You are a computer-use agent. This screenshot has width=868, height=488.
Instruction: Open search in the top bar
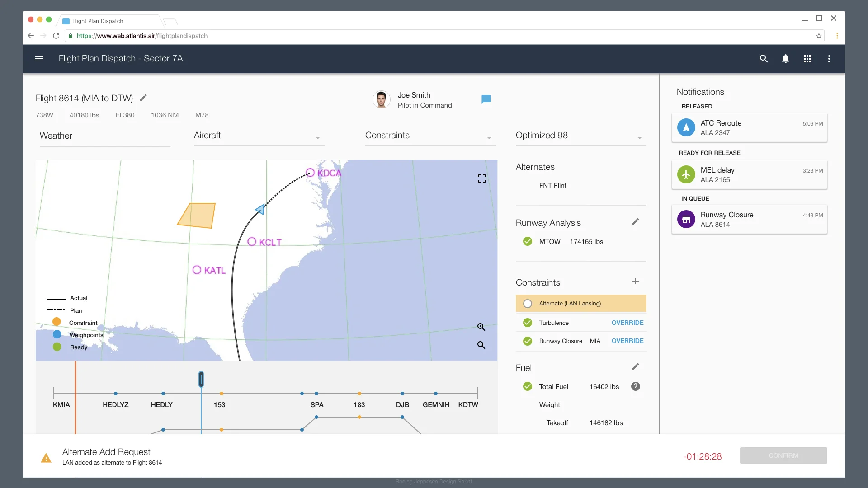[x=764, y=59]
